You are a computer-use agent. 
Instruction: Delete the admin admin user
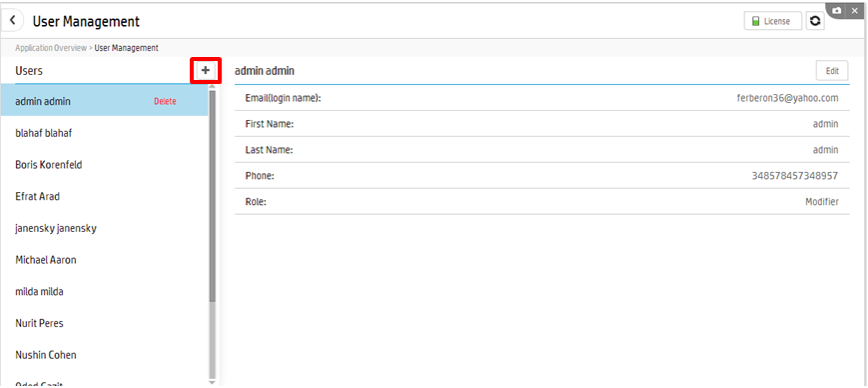[165, 101]
